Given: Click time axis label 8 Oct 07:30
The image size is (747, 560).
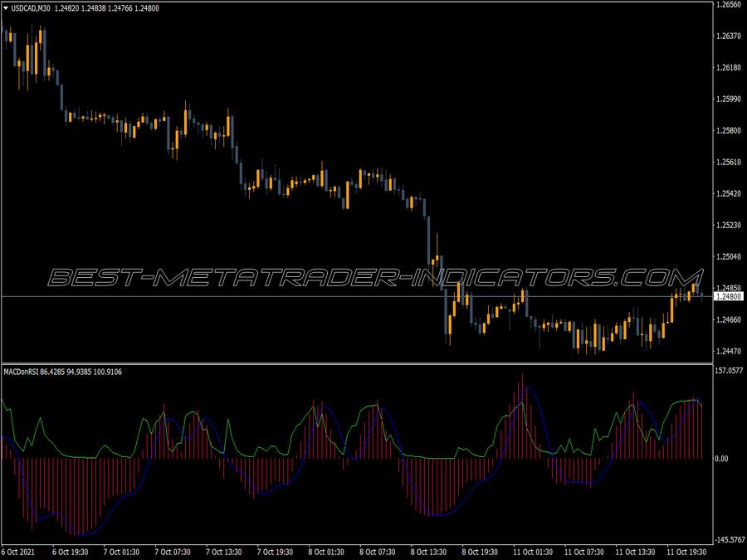Looking at the screenshot, I should [x=378, y=553].
